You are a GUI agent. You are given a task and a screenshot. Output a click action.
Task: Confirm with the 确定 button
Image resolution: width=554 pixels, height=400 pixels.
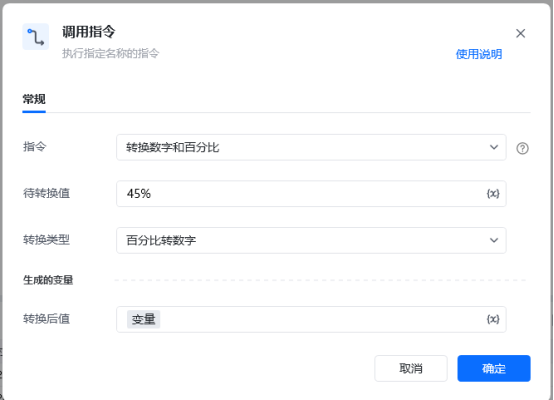tap(494, 369)
